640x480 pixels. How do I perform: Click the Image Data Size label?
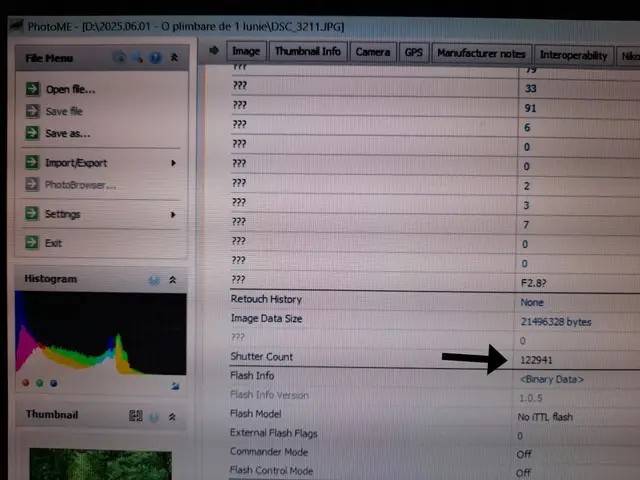pos(266,318)
